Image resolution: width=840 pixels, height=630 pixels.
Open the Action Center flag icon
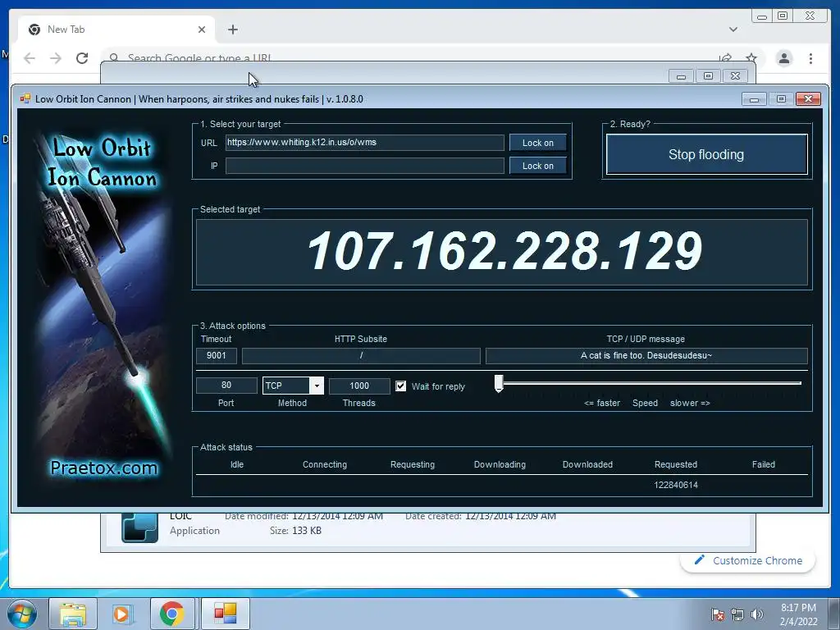[x=717, y=614]
